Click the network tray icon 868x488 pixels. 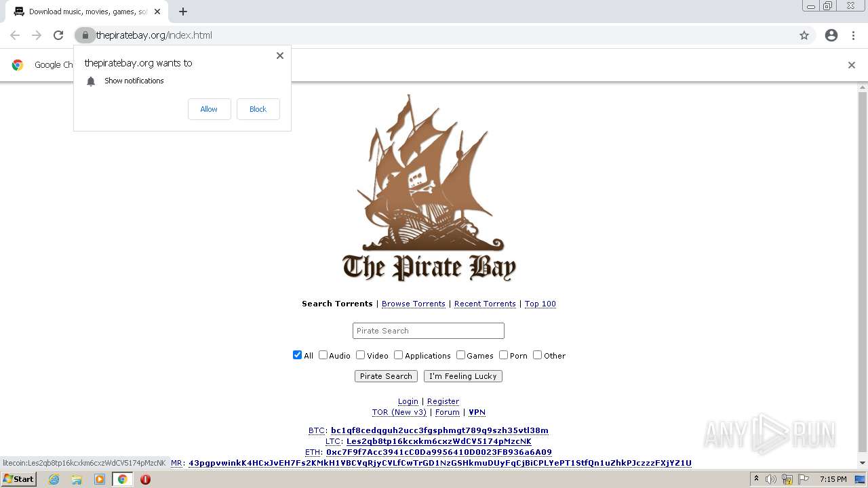pyautogui.click(x=787, y=479)
